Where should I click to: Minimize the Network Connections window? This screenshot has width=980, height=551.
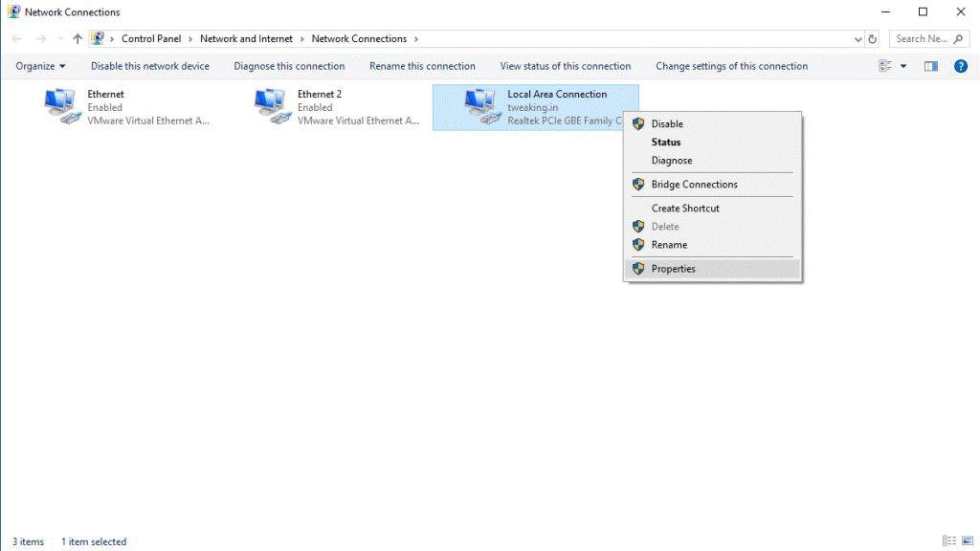coord(885,11)
